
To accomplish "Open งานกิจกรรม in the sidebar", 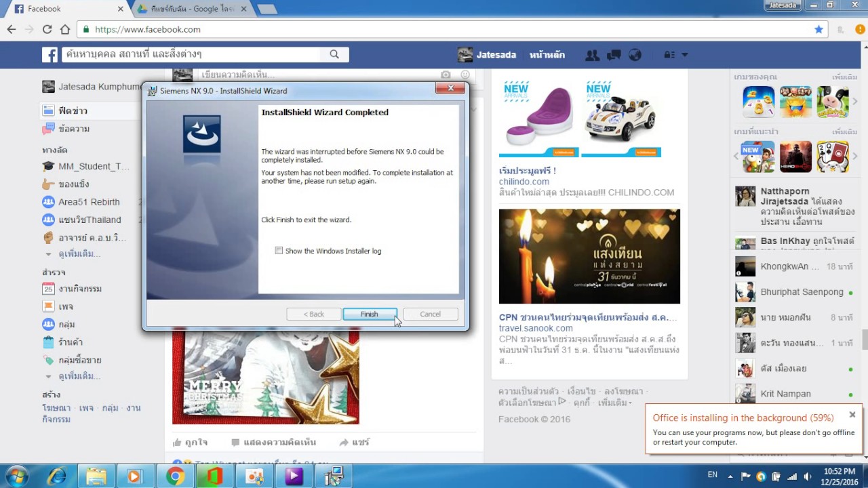I will (73, 289).
